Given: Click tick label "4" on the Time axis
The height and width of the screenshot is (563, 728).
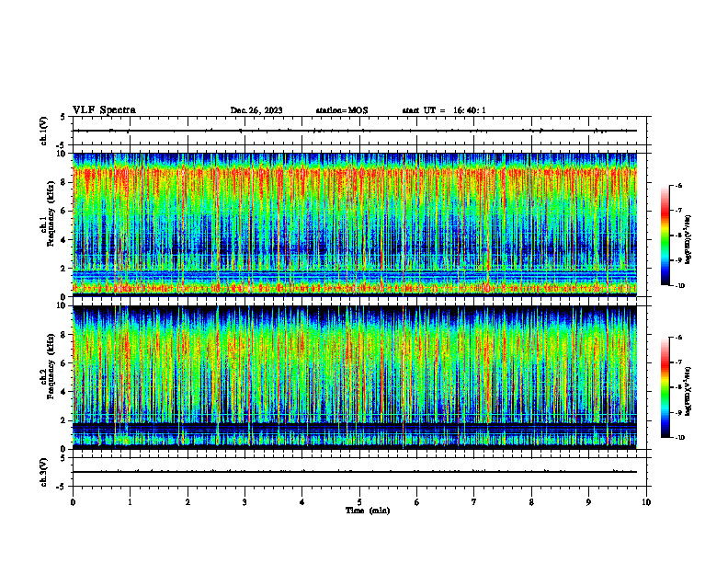Looking at the screenshot, I should click(302, 502).
